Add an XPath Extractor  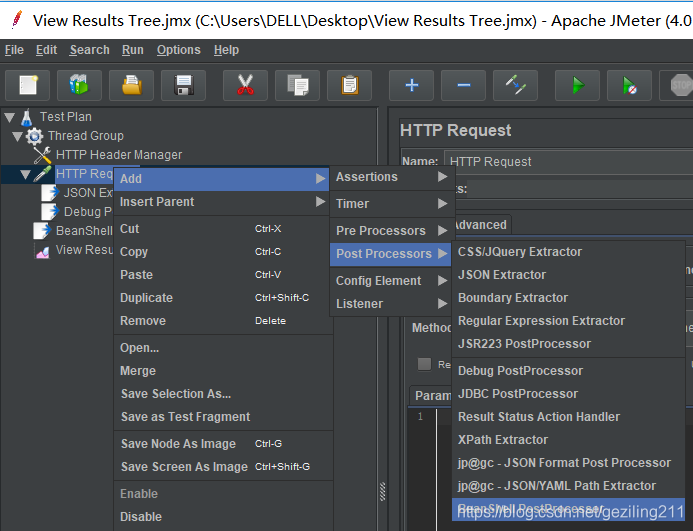coord(568,440)
